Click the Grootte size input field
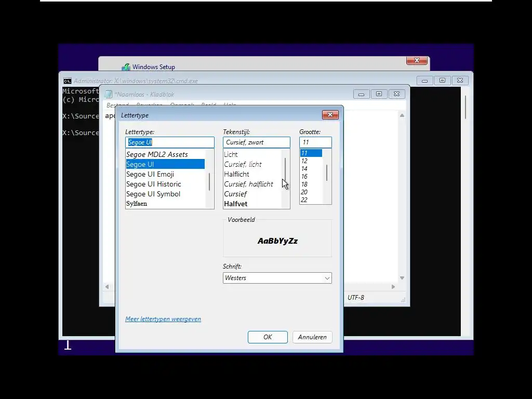Viewport: 532px width, 399px height. click(x=315, y=142)
